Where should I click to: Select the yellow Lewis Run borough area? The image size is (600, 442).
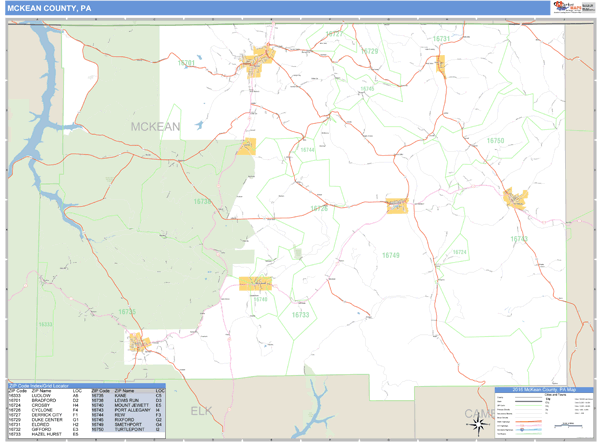click(248, 146)
